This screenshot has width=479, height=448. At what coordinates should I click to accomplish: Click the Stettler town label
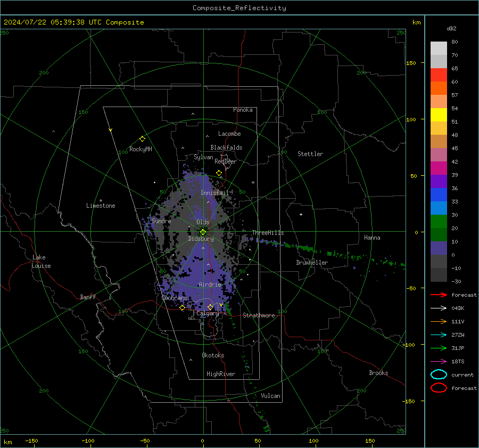tap(310, 154)
